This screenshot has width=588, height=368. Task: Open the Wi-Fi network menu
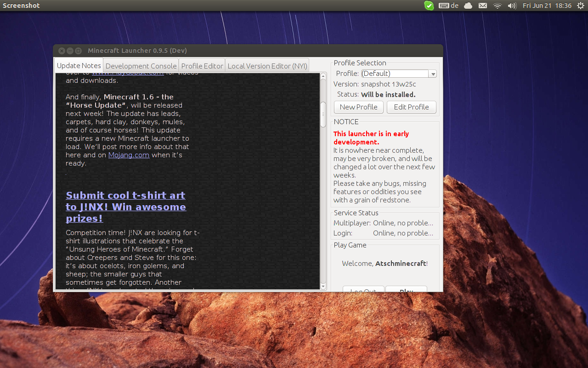click(497, 6)
